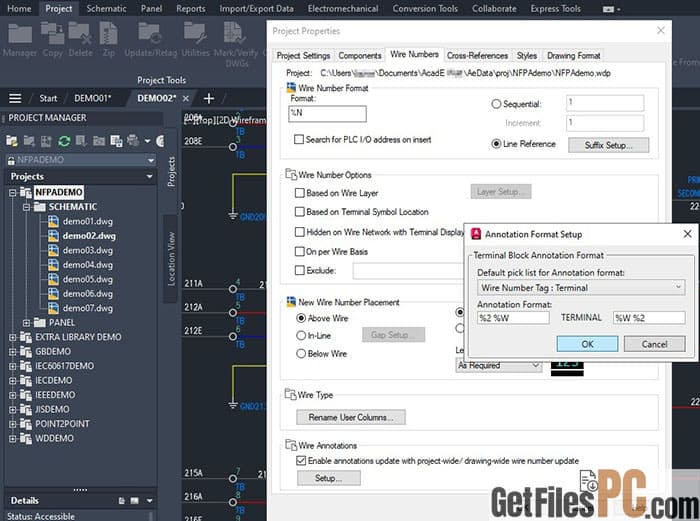Expand the EXTRA LIBRARY DEMO project
The height and width of the screenshot is (521, 700).
pos(12,337)
